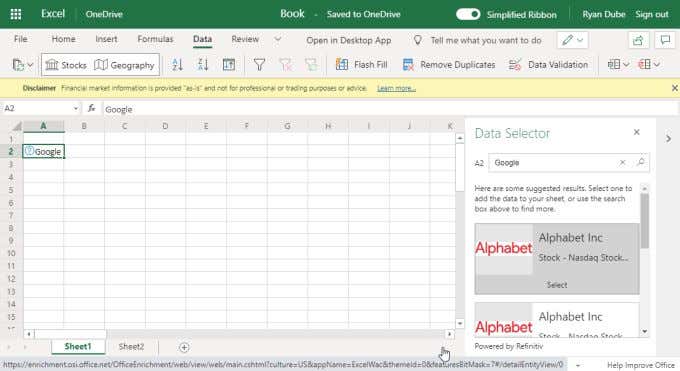
Task: Click the Book workbook title
Action: tap(292, 14)
